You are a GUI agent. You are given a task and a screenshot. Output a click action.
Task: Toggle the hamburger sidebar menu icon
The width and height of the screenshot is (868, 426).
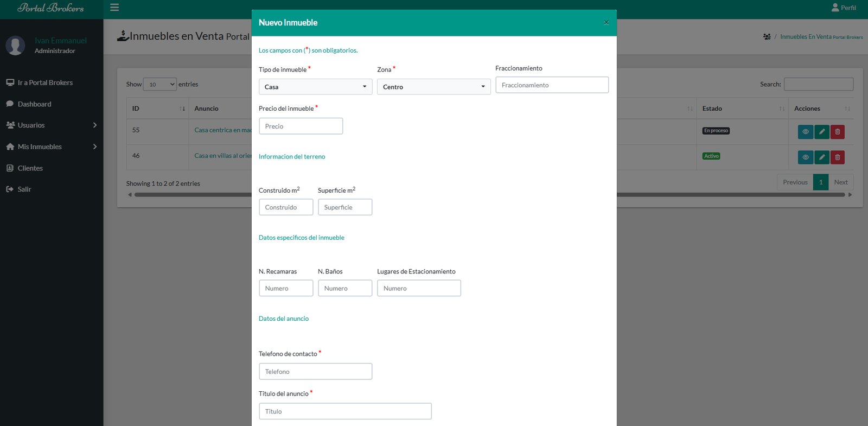click(x=114, y=8)
